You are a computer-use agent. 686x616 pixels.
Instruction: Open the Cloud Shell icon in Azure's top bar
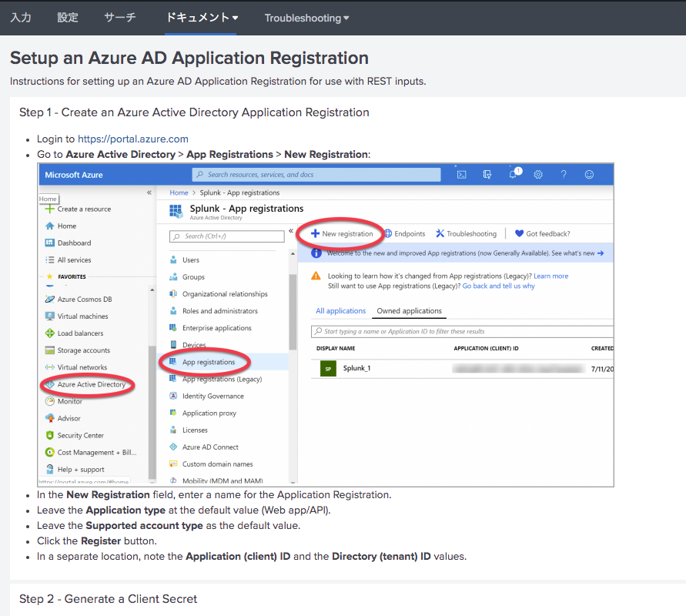[x=461, y=175]
